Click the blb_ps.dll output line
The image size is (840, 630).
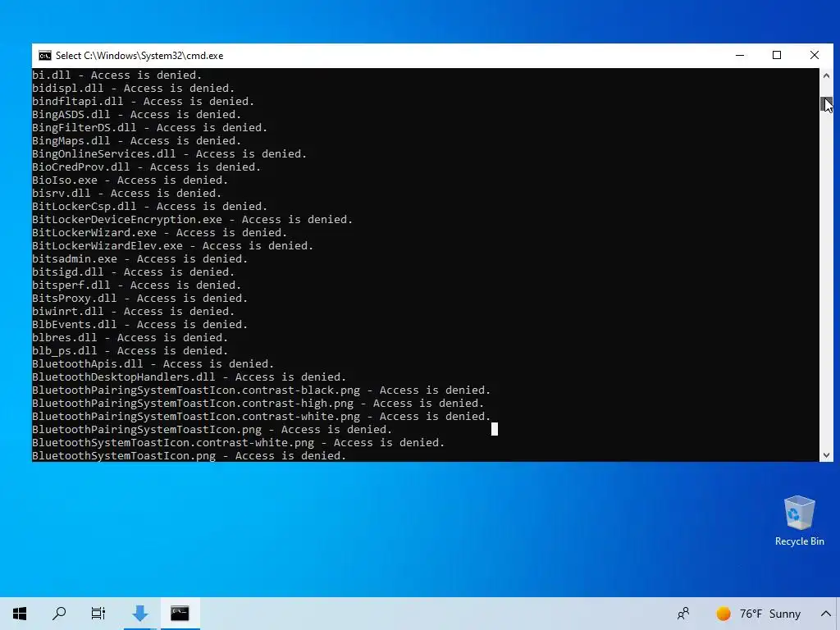(x=130, y=351)
